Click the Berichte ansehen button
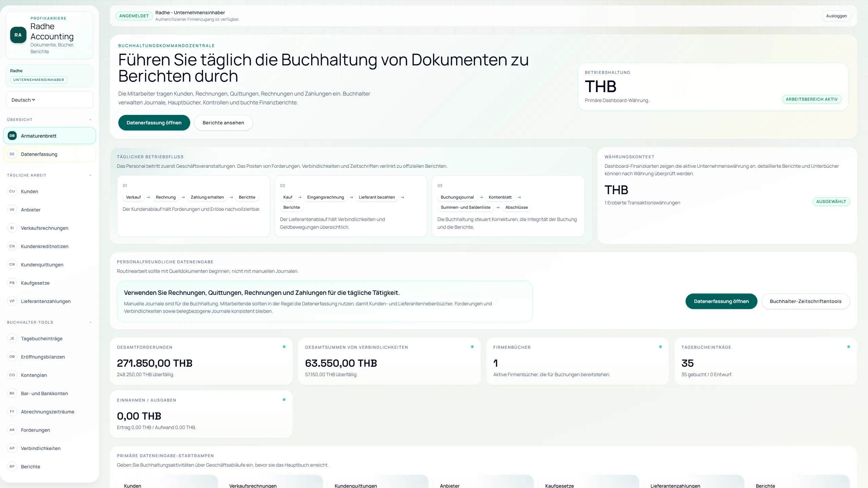The image size is (868, 488). tap(223, 123)
